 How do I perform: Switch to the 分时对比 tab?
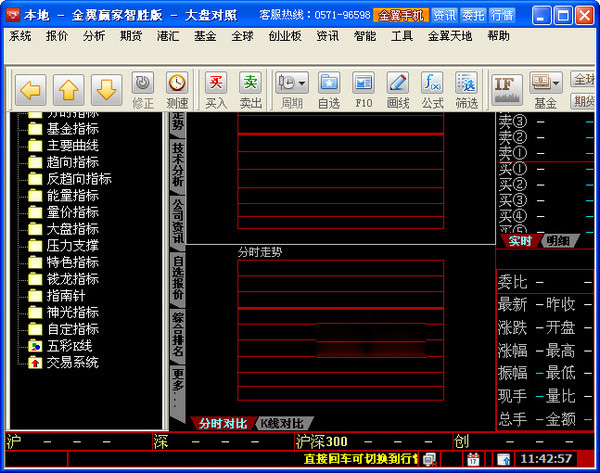[x=223, y=423]
